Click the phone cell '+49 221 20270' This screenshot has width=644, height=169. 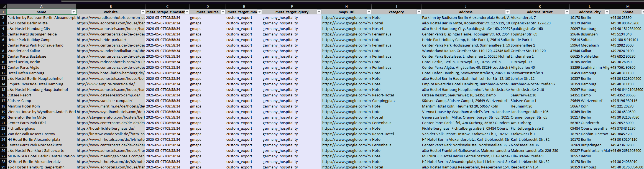627,106
